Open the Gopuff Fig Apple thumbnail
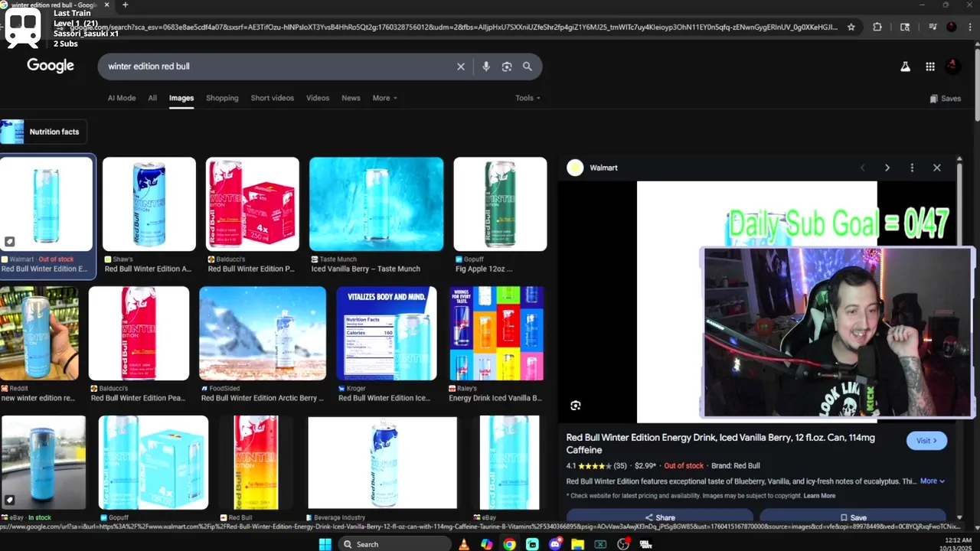Viewport: 980px width, 551px height. point(500,204)
